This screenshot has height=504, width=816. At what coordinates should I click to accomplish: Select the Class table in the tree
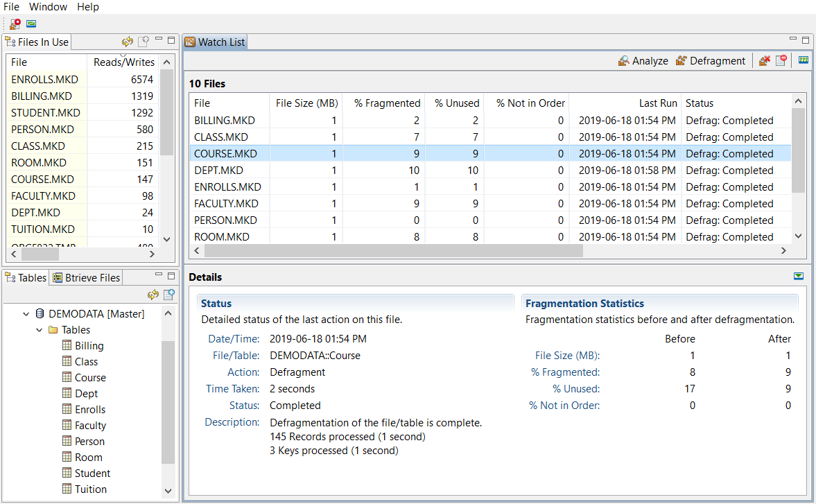[86, 361]
